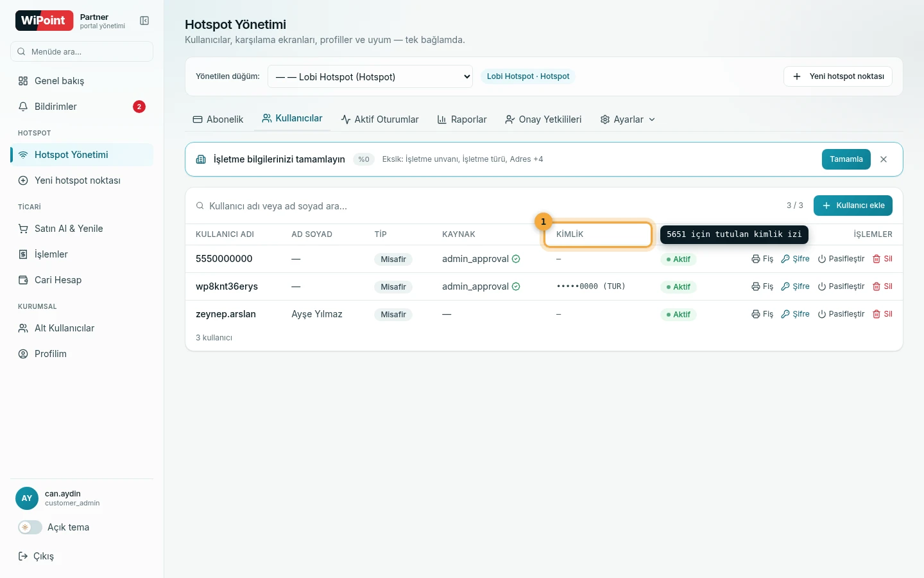This screenshot has width=924, height=578.
Task: Open can.aydin account avatar
Action: [x=27, y=498]
